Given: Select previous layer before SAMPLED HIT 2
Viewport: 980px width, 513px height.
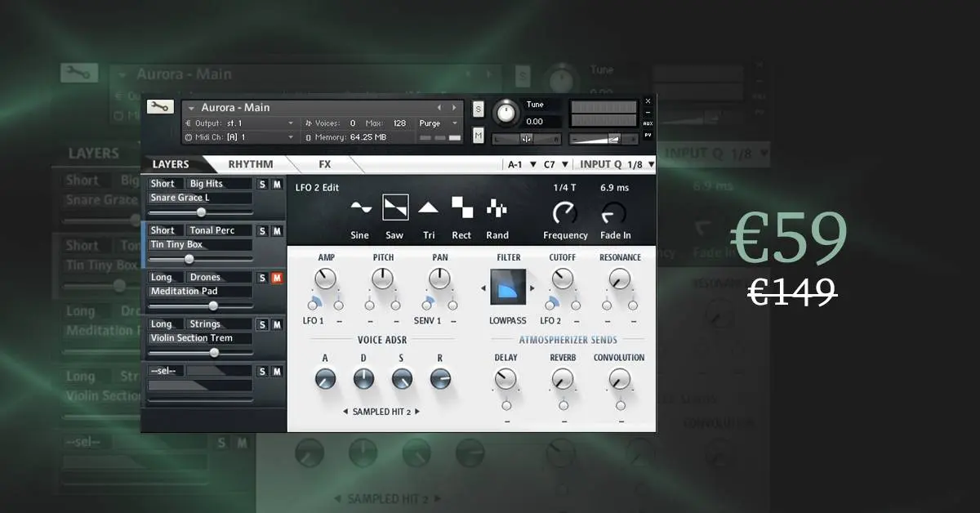Looking at the screenshot, I should pyautogui.click(x=345, y=412).
